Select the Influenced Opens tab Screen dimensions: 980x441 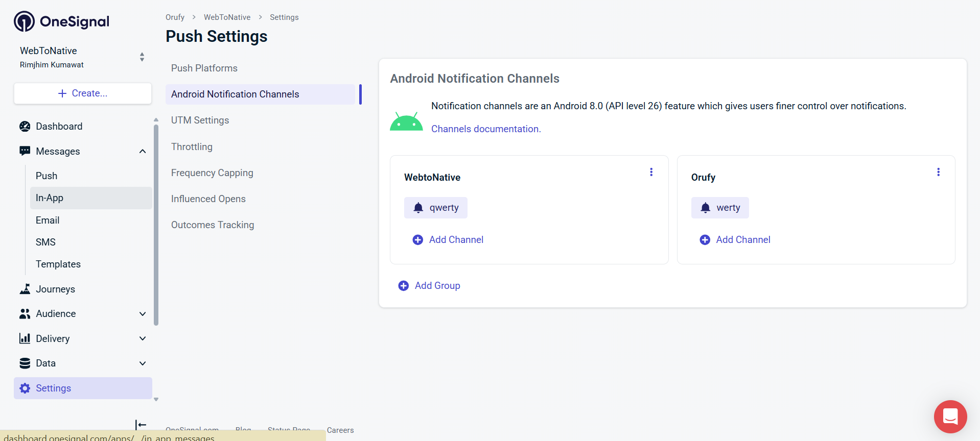pos(260,199)
